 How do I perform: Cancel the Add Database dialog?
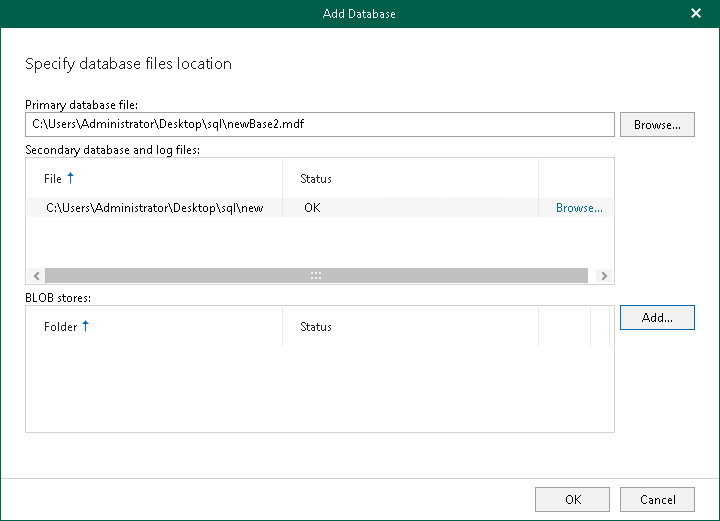pos(657,499)
